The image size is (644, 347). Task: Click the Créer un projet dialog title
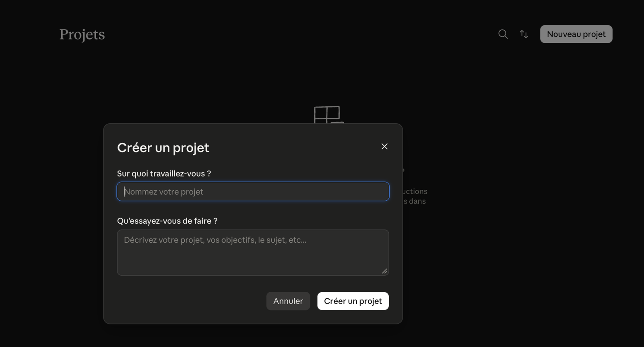point(163,148)
